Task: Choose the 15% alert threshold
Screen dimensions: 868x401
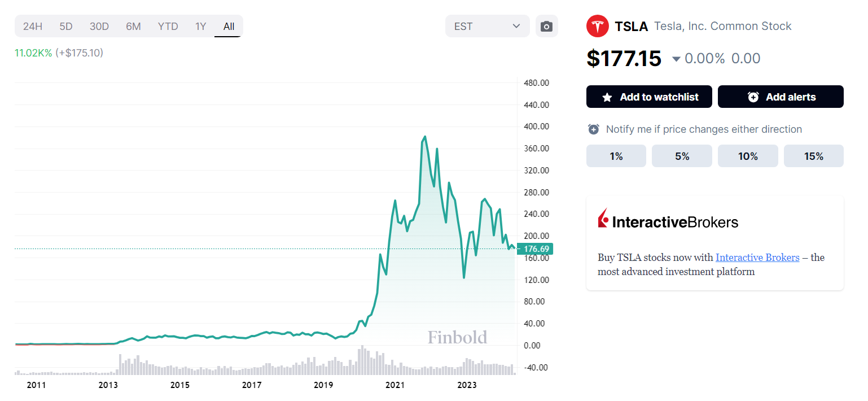Action: point(814,156)
